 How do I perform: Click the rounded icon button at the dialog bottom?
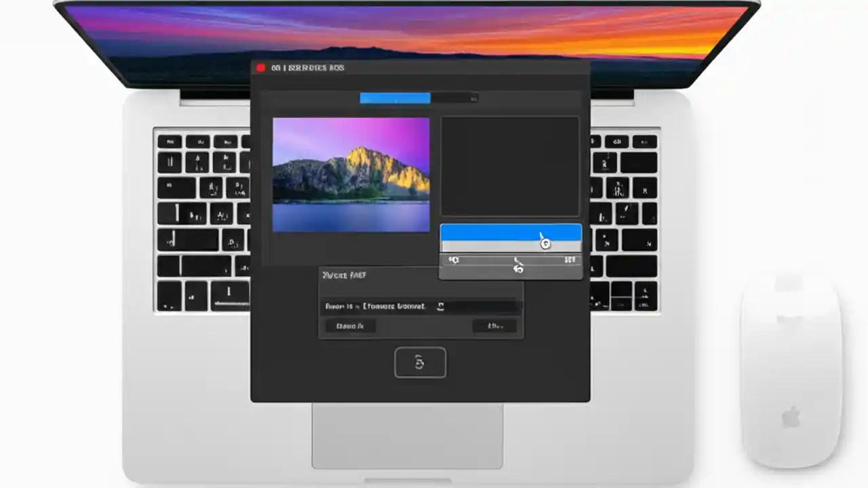point(420,363)
